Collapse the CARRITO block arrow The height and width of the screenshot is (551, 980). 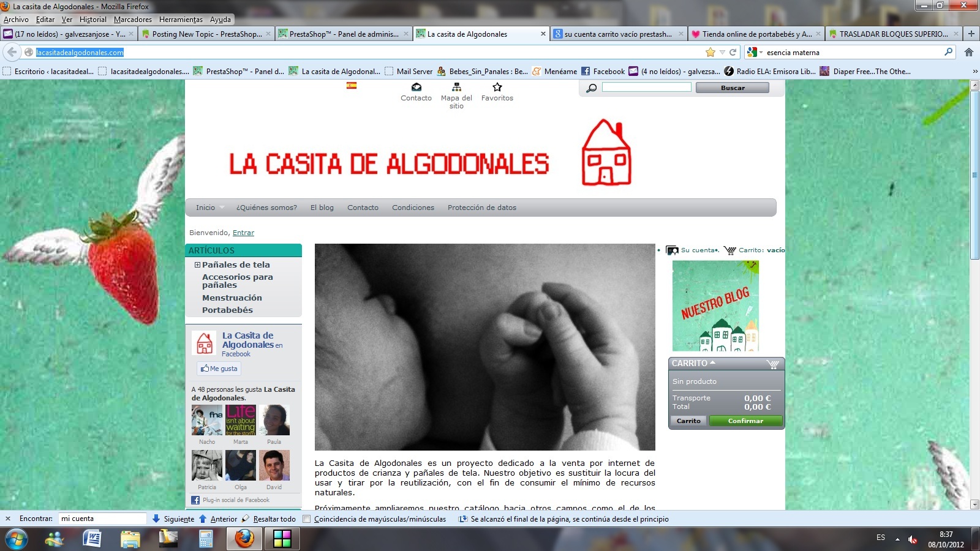click(712, 362)
